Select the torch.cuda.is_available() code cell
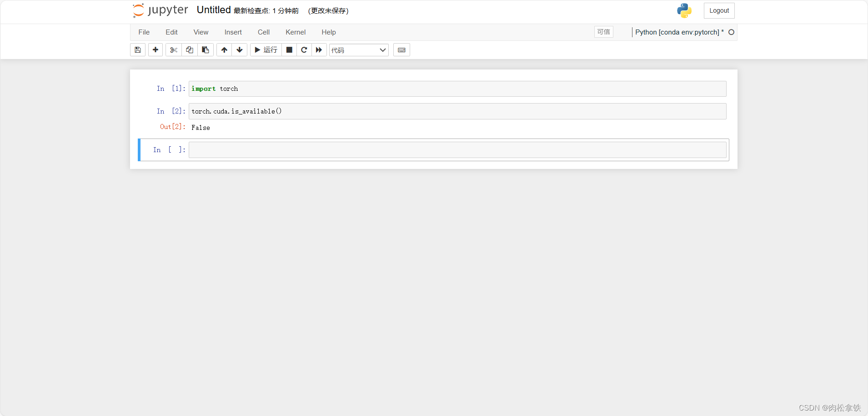The height and width of the screenshot is (416, 868). tap(457, 111)
